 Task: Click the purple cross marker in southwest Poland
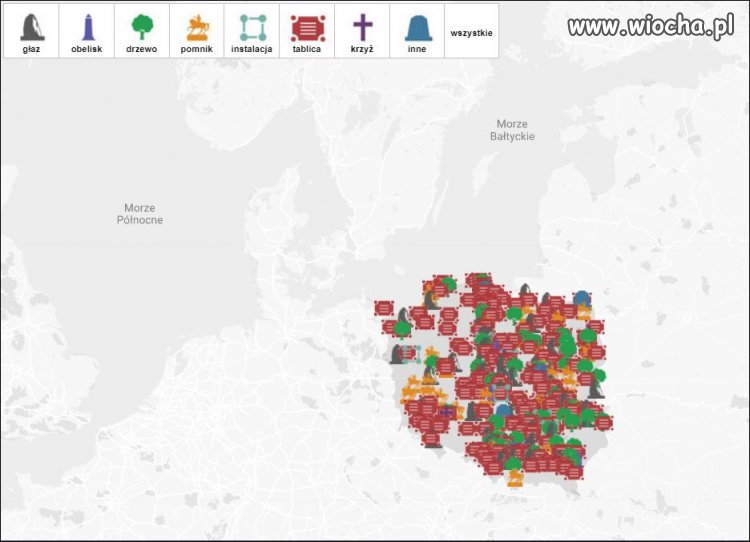446,412
